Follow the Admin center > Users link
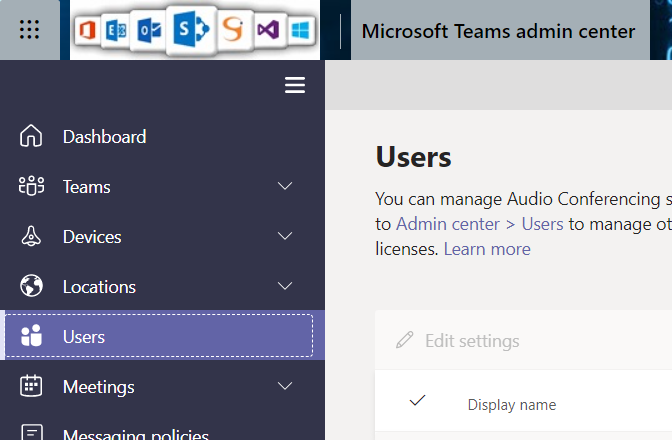 pos(479,224)
